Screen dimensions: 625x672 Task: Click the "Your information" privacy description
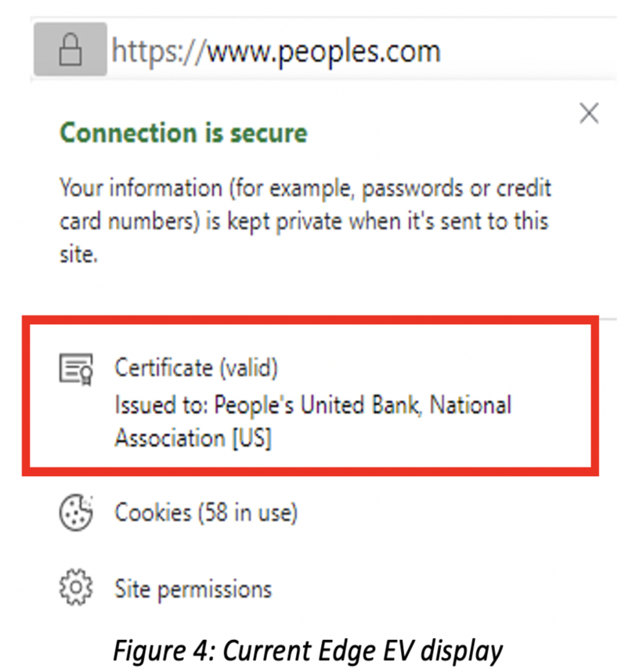[305, 188]
